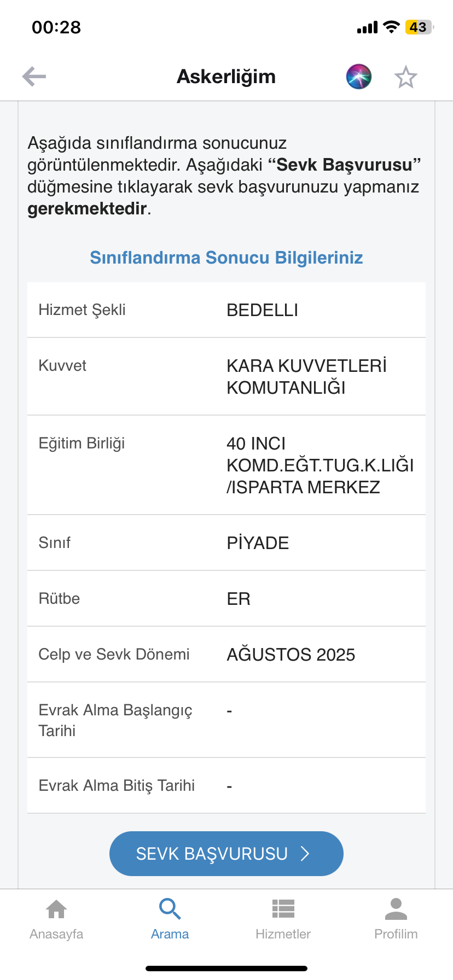
Task: Tap the Anasayfa home icon
Action: pos(56,909)
